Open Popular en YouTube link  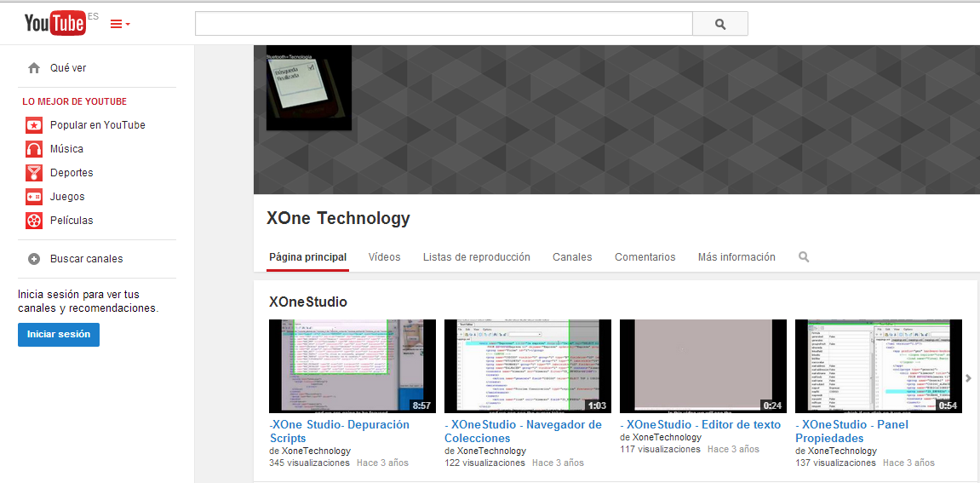pyautogui.click(x=98, y=125)
